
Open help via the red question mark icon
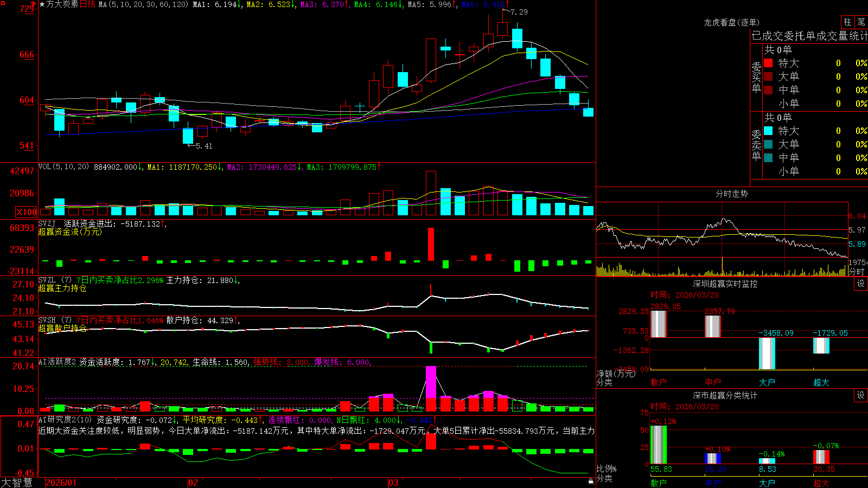(34, 4)
